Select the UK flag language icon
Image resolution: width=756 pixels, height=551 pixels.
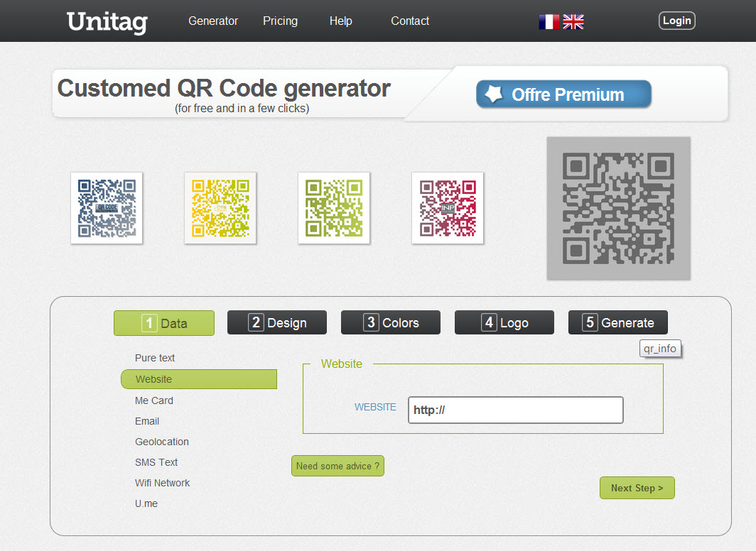(573, 22)
